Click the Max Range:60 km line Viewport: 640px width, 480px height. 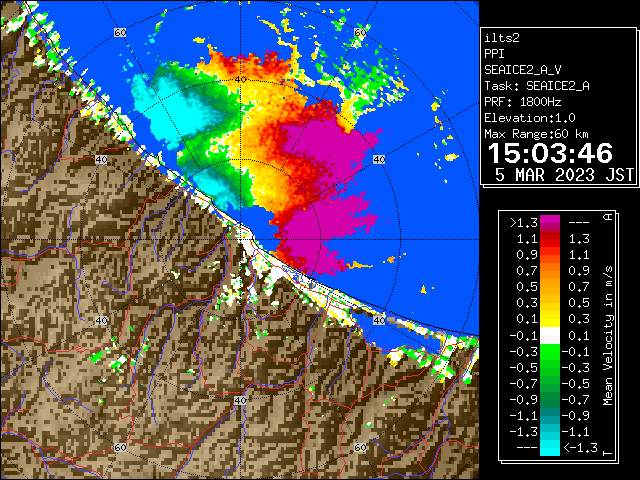point(536,134)
